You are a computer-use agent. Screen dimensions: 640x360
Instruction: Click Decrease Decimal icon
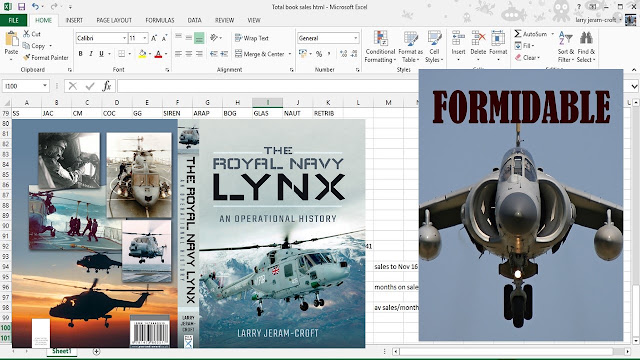pyautogui.click(x=354, y=53)
